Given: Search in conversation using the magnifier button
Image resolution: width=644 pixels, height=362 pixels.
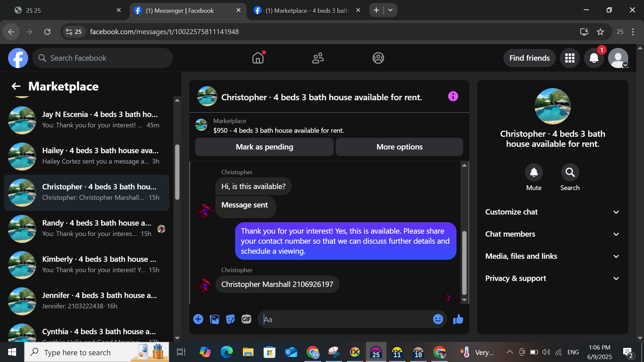Looking at the screenshot, I should click(x=570, y=172).
